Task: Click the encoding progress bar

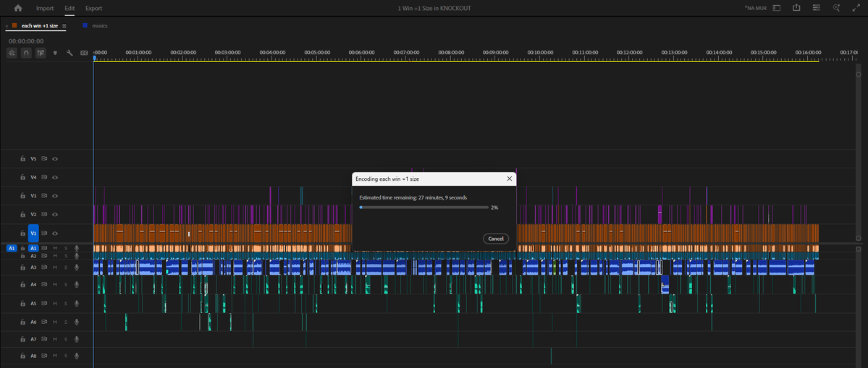Action: tap(424, 207)
